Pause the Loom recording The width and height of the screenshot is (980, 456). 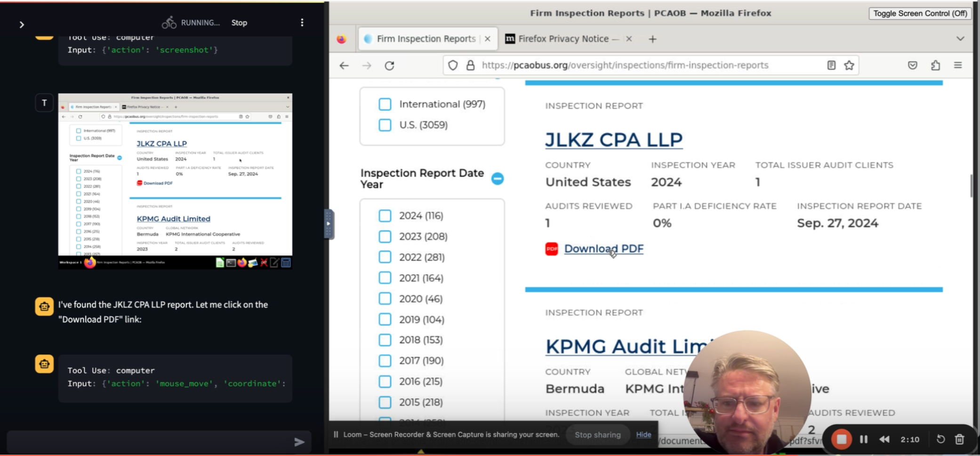point(864,439)
